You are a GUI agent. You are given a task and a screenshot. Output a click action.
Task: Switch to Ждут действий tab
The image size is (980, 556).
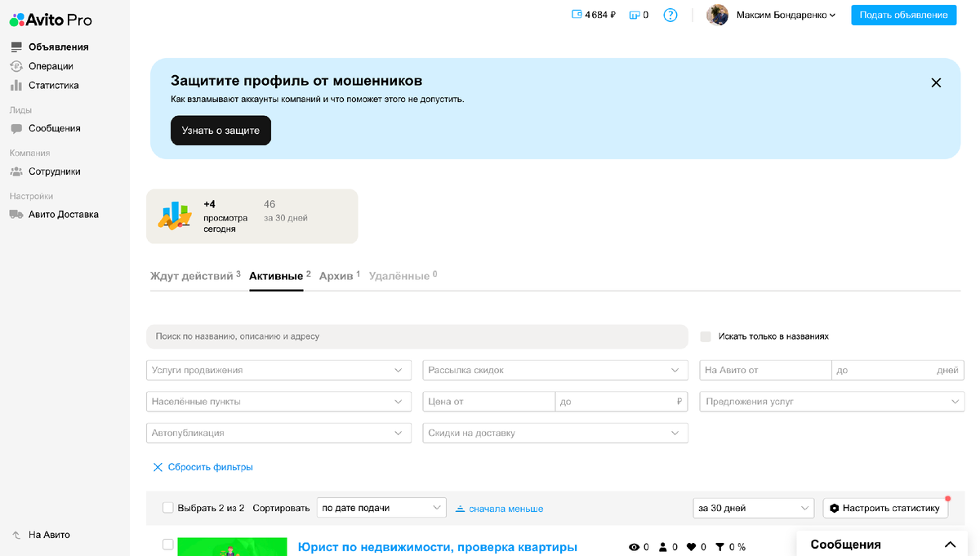click(195, 276)
